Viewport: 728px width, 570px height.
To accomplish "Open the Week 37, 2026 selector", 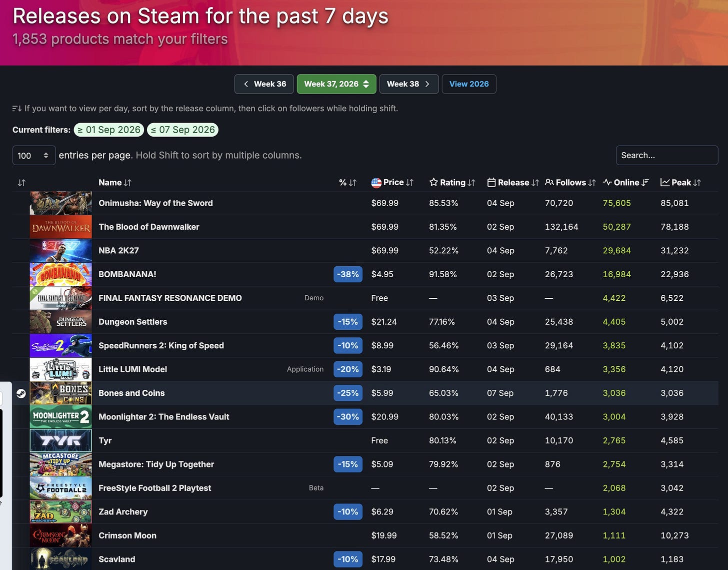I will [336, 84].
